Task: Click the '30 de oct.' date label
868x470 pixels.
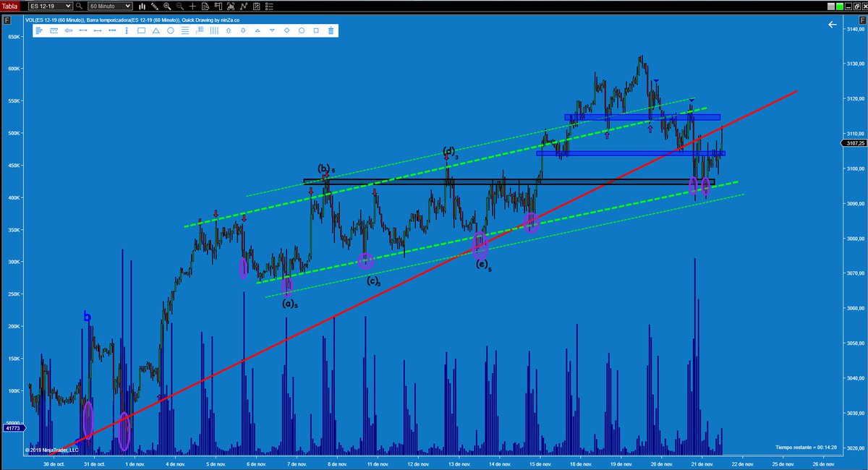Action: pyautogui.click(x=54, y=463)
